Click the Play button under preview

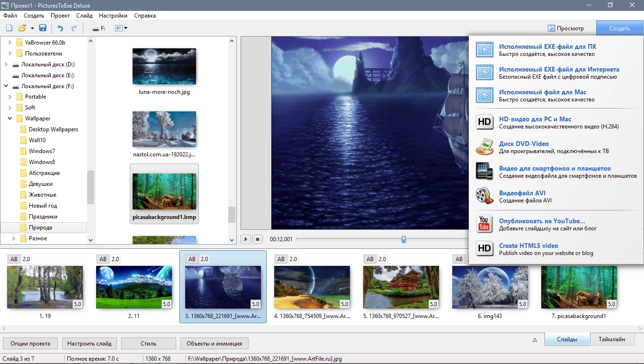point(246,239)
